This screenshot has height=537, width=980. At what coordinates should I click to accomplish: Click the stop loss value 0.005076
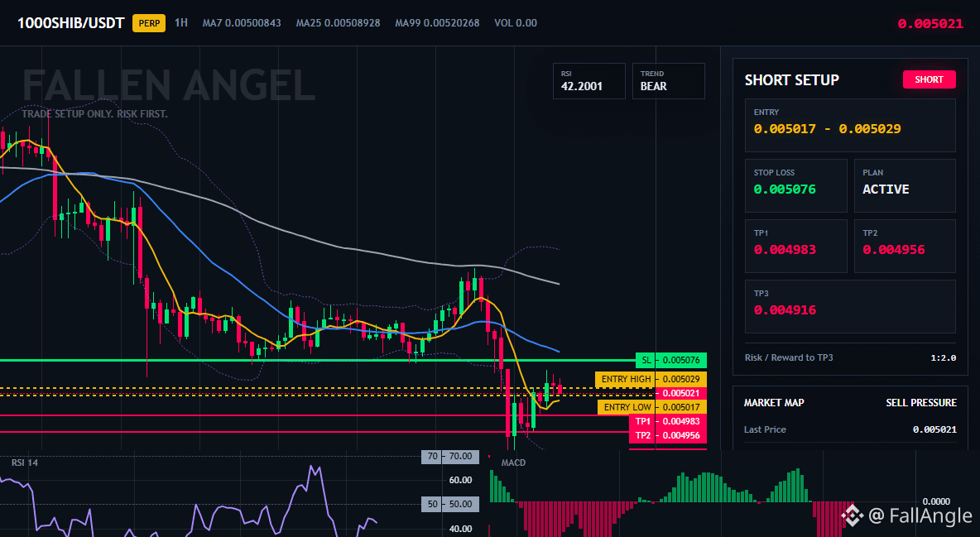(x=785, y=189)
